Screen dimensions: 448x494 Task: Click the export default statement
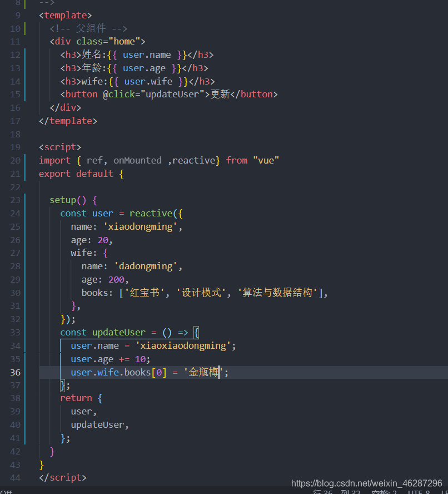pos(76,174)
